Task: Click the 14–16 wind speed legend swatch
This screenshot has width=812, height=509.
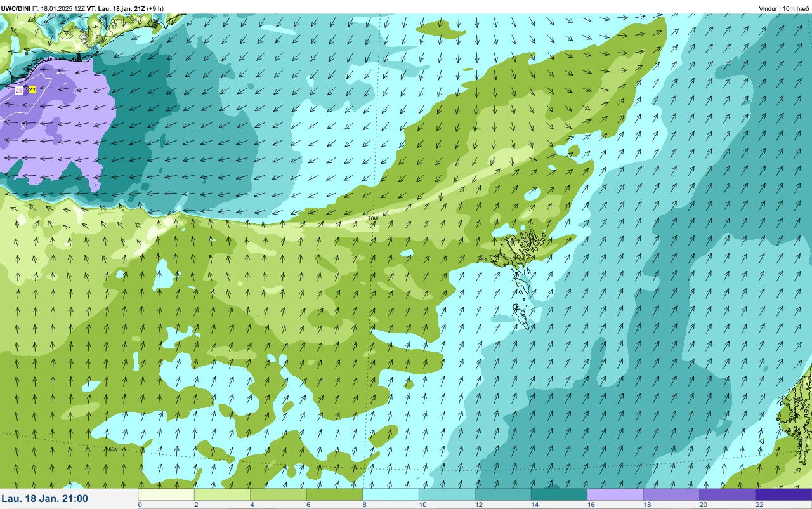Action: click(559, 494)
